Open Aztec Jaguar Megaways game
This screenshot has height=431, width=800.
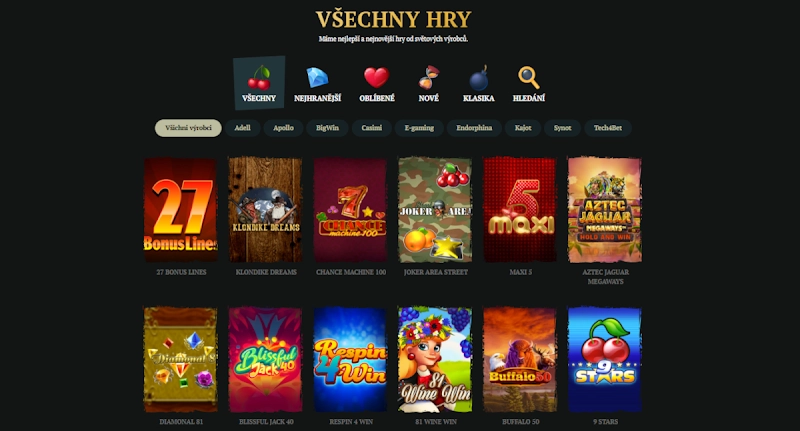tap(605, 210)
